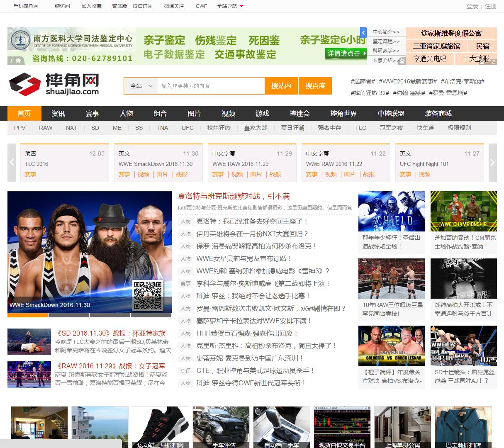Open the 巴宝莉折扣店 ad thumbnail
The width and height of the screenshot is (504, 448).
pos(463,427)
